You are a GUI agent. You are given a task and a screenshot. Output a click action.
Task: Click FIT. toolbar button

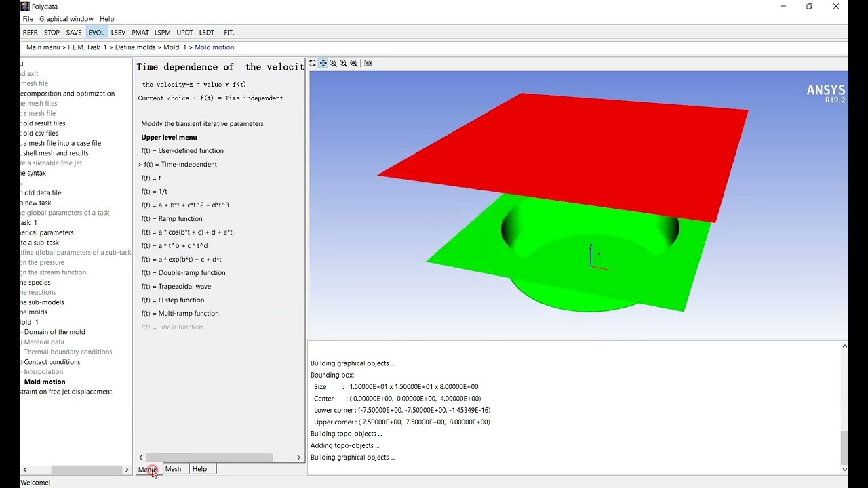(x=229, y=33)
